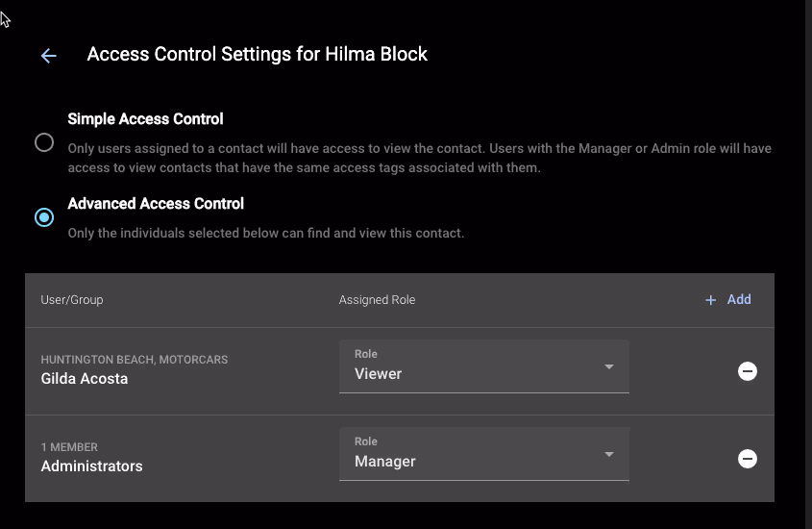The width and height of the screenshot is (812, 529).
Task: Expand the dropdown arrow next to Manager
Action: pos(608,455)
